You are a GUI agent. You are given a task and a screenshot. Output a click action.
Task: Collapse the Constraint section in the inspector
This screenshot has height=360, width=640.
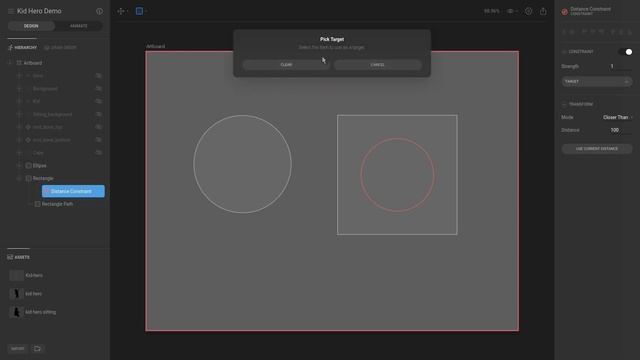coord(564,52)
